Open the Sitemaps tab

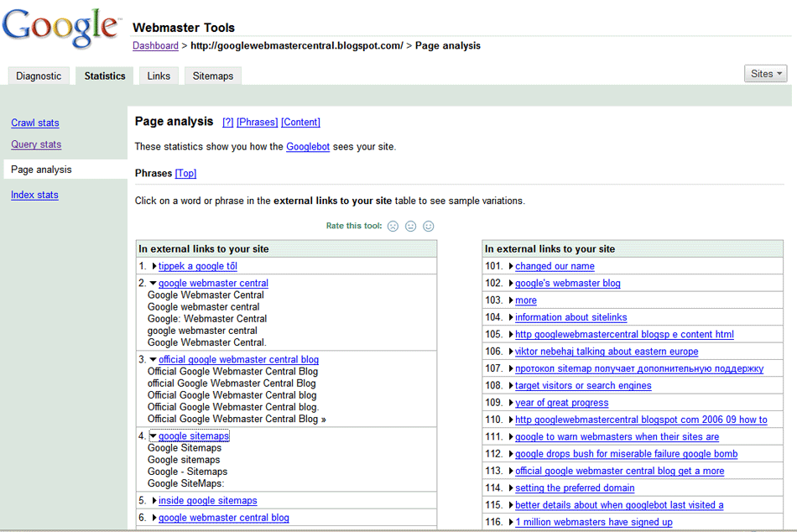(212, 76)
